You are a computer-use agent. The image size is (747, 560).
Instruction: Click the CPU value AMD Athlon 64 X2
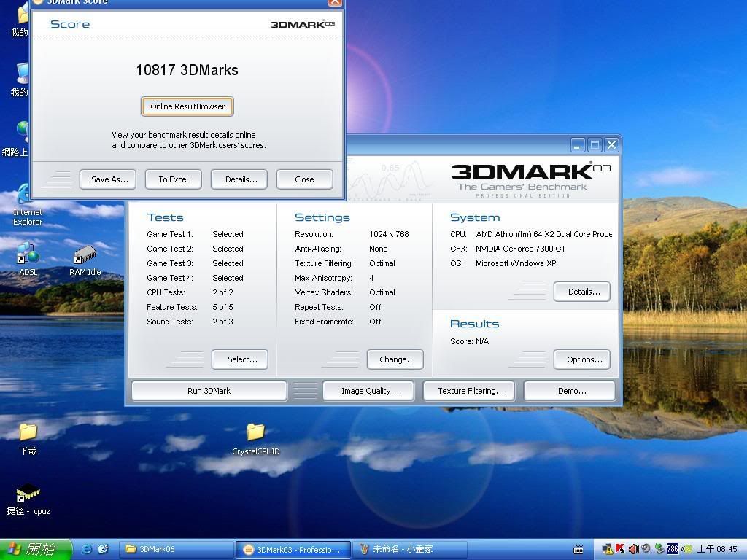click(543, 234)
